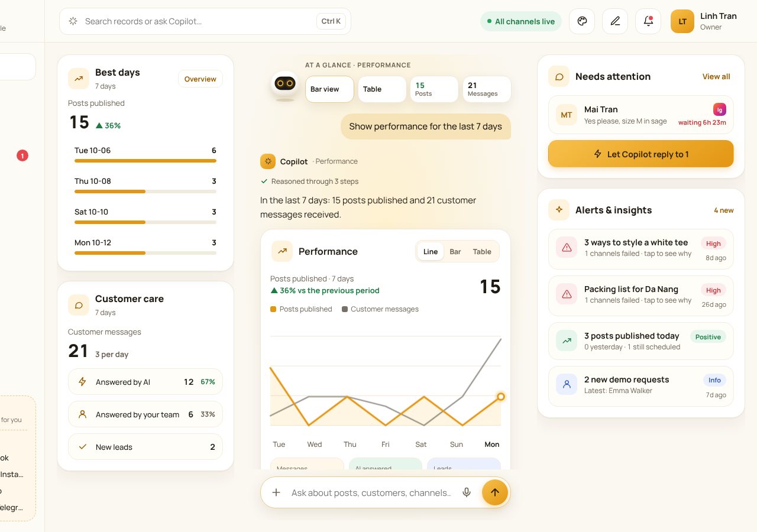Viewport: 757px width, 532px height.
Task: Click the LT user avatar
Action: pyautogui.click(x=682, y=21)
